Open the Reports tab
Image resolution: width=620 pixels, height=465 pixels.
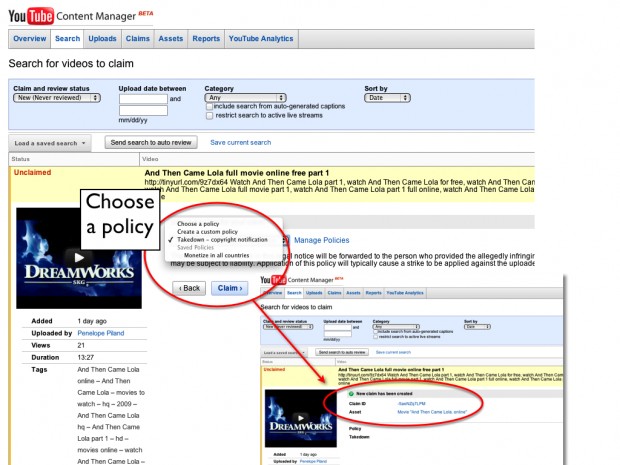[x=206, y=39]
